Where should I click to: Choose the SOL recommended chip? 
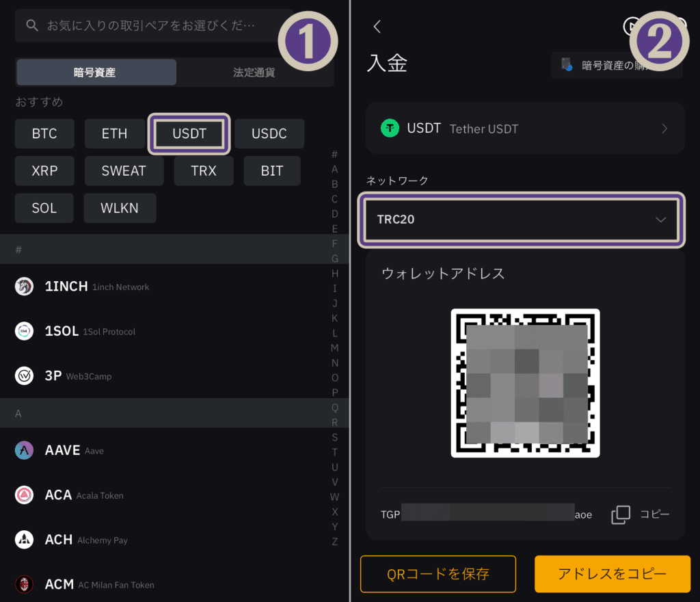44,208
